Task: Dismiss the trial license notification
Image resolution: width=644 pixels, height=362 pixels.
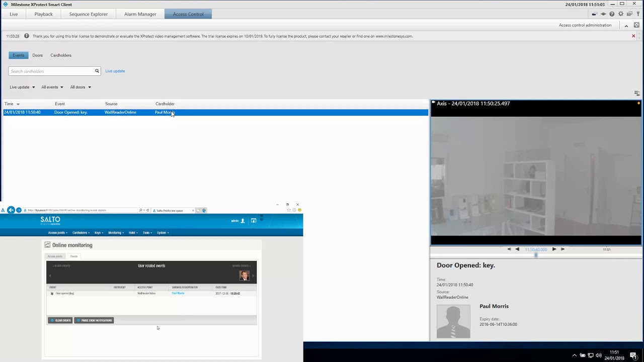Action: point(633,36)
